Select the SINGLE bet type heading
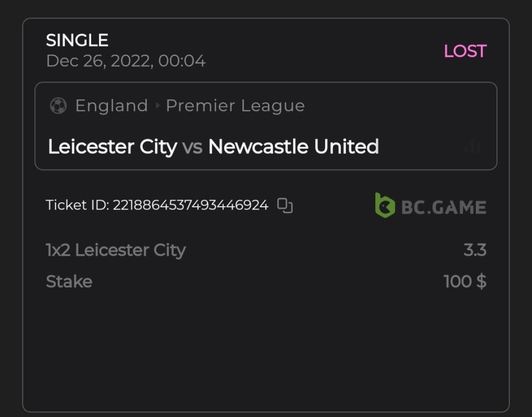Image resolution: width=532 pixels, height=417 pixels. [77, 40]
